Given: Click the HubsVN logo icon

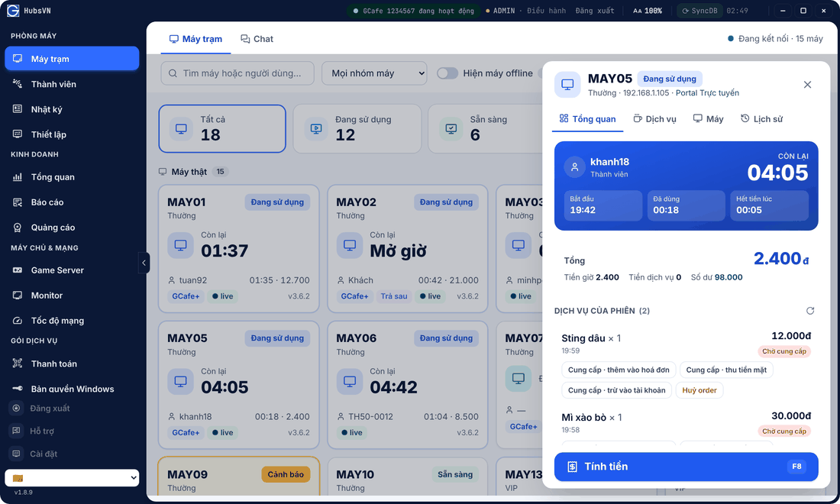Looking at the screenshot, I should 13,11.
